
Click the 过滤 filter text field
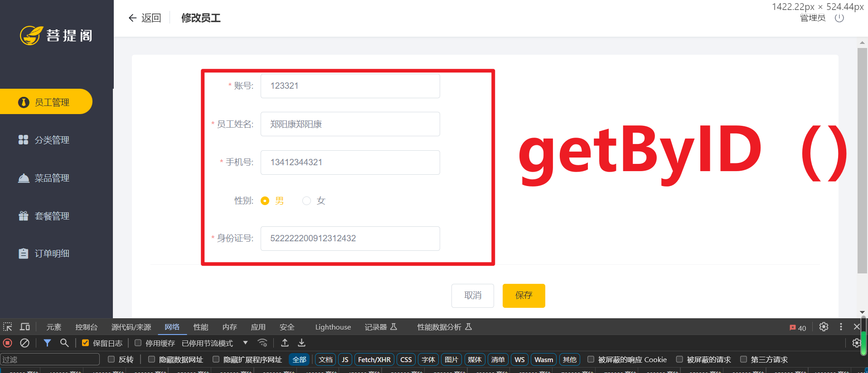(50, 359)
